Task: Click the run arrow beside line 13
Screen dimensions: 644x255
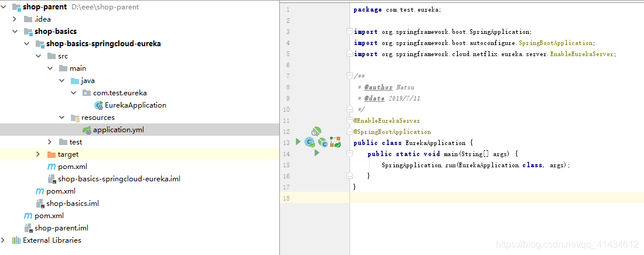Action: pyautogui.click(x=298, y=142)
